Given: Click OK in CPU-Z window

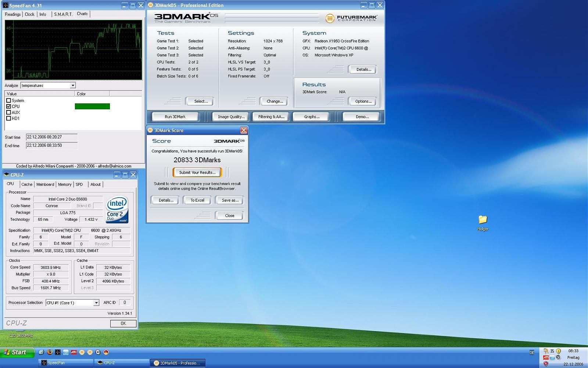Looking at the screenshot, I should [x=123, y=323].
